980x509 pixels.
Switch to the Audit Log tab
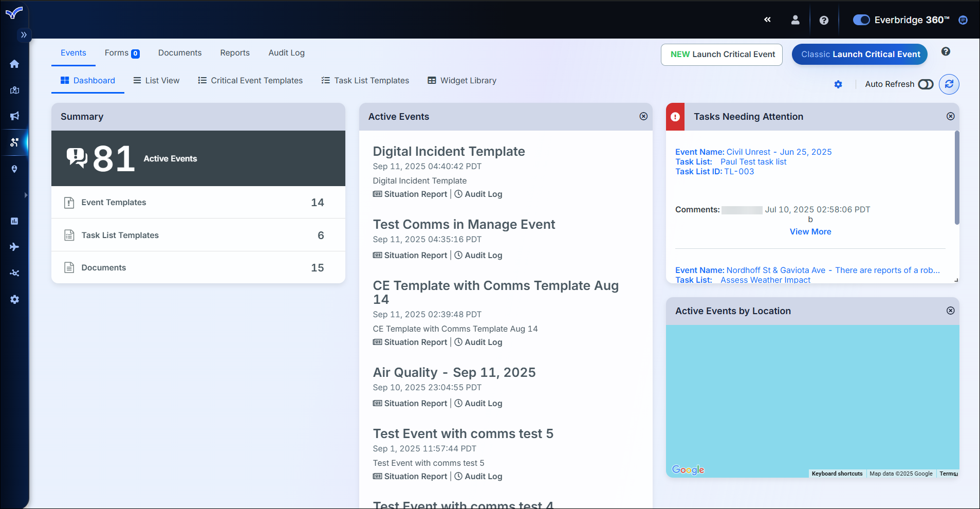click(x=287, y=53)
